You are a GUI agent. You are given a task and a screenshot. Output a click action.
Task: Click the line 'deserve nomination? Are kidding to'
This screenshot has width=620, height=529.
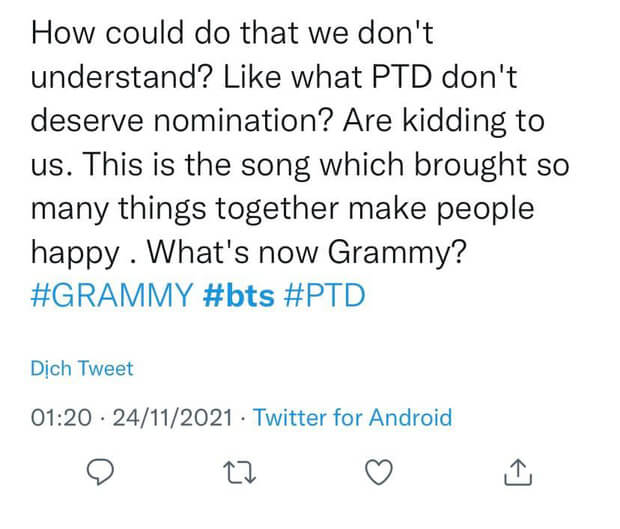287,121
